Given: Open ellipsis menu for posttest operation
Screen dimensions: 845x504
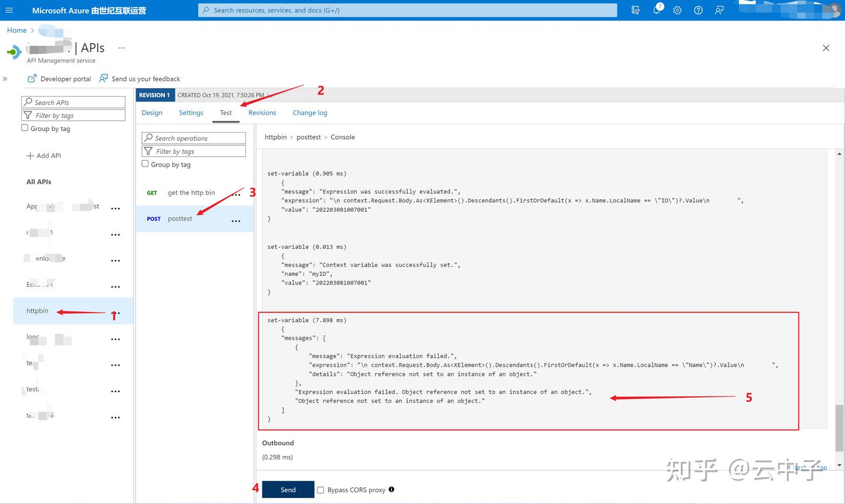Looking at the screenshot, I should [x=236, y=221].
